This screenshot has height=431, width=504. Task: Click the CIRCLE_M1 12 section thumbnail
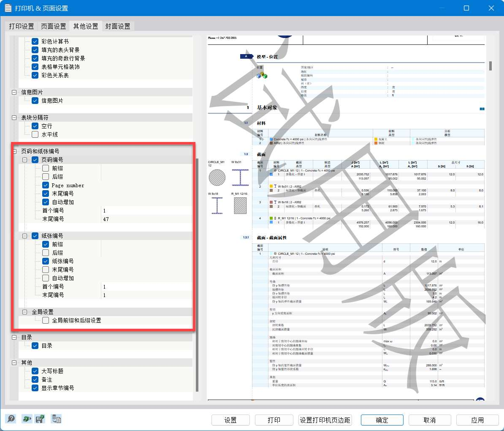pyautogui.click(x=217, y=177)
